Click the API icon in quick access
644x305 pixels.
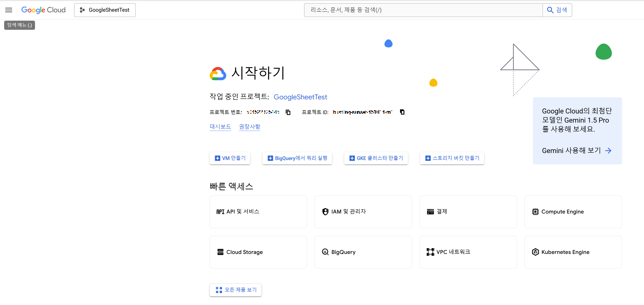[220, 212]
